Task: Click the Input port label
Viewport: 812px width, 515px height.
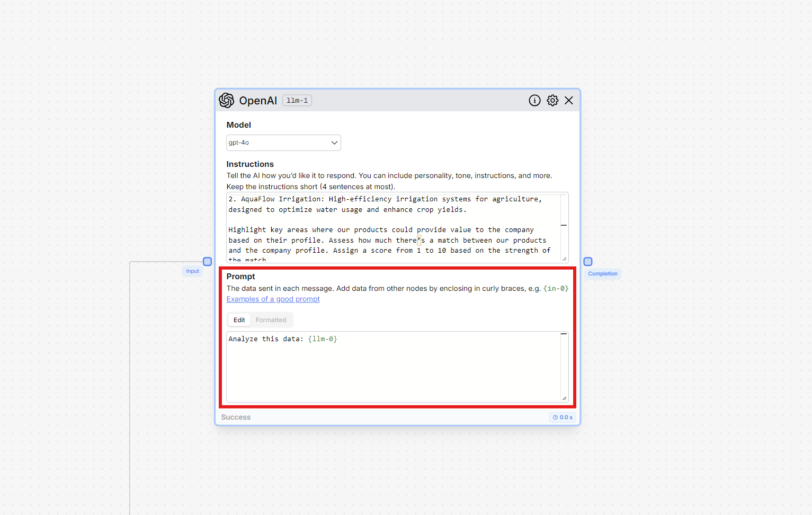Action: 193,271
